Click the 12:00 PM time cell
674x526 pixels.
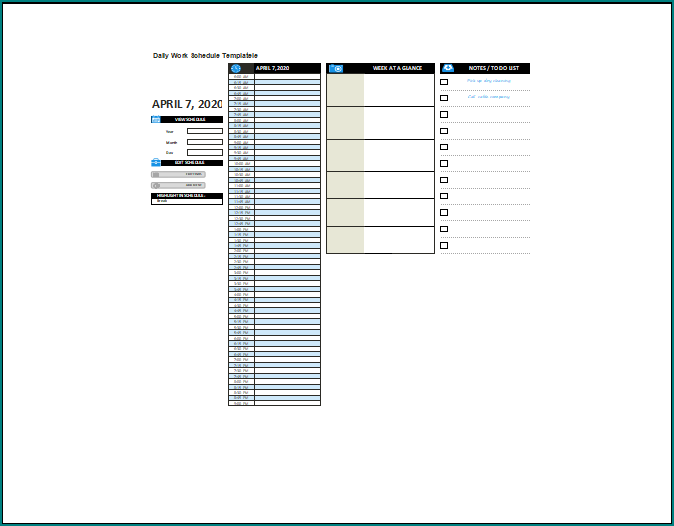[x=241, y=208]
